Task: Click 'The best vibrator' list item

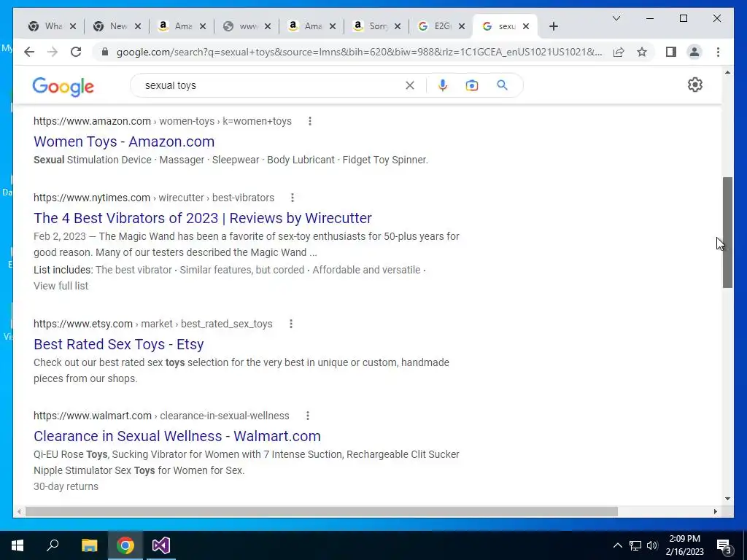Action: click(133, 270)
